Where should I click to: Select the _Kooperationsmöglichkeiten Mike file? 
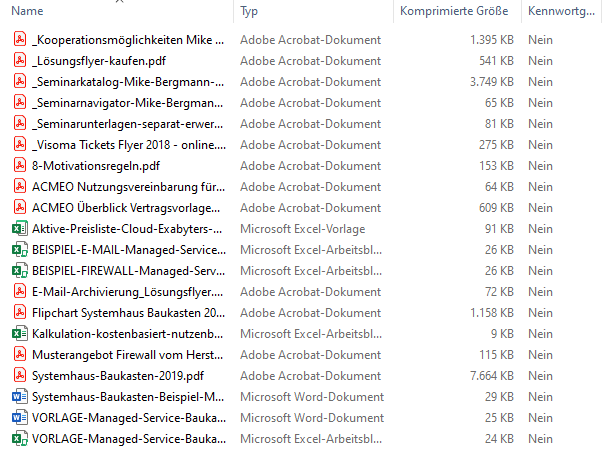click(x=127, y=39)
